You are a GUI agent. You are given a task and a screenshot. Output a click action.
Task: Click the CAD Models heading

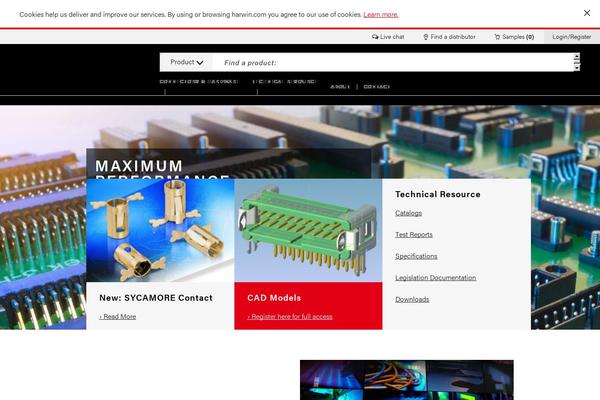(x=274, y=298)
